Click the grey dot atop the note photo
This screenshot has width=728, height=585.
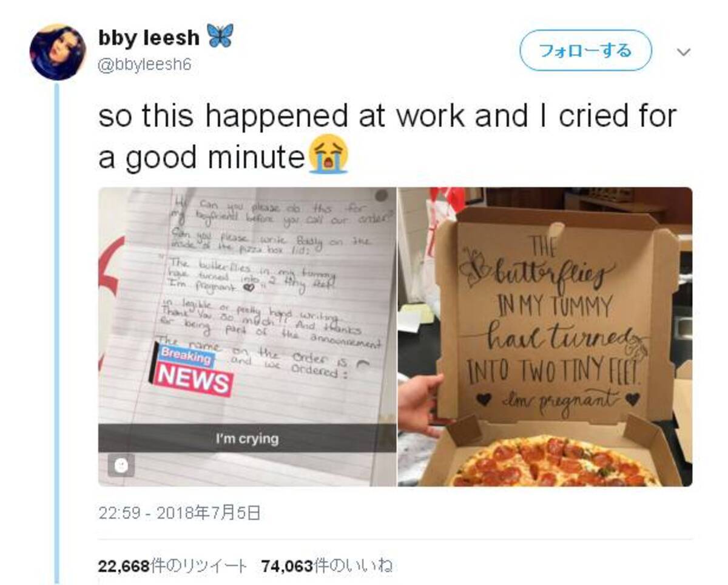[382, 195]
